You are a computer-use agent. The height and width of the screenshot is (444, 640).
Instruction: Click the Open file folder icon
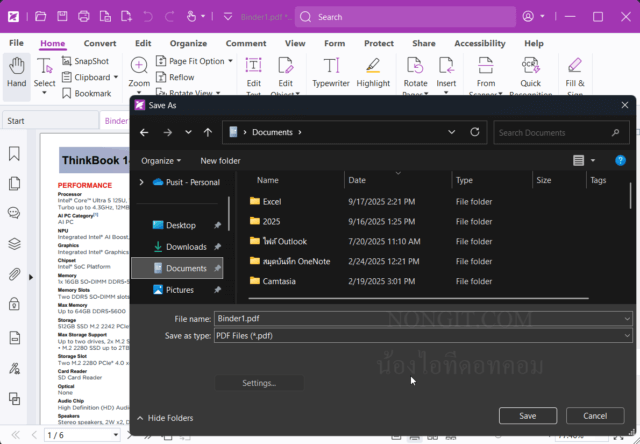point(40,17)
